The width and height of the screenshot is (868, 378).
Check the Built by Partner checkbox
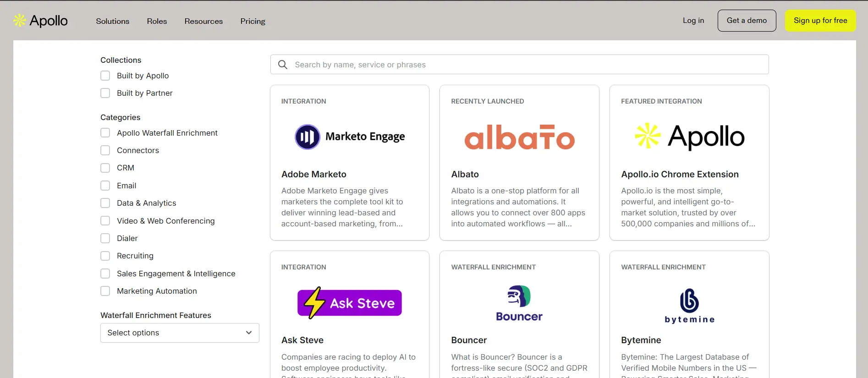tap(105, 93)
